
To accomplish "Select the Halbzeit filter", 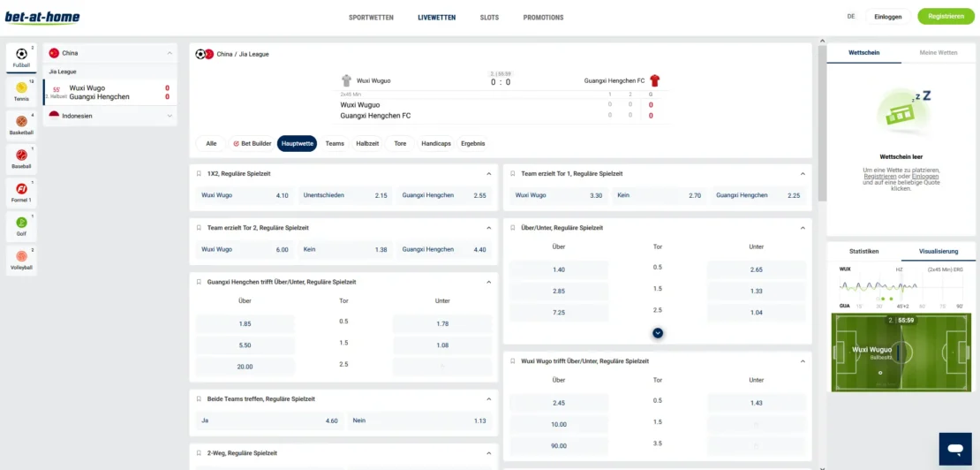I will coord(367,144).
